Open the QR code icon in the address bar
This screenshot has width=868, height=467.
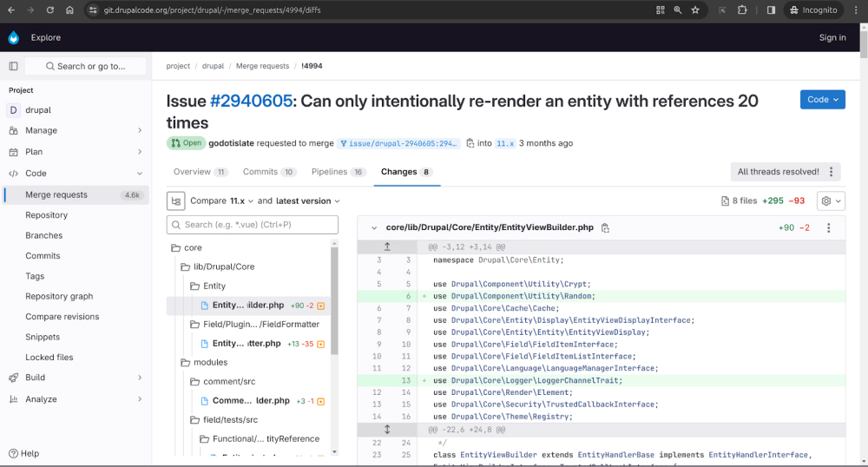coord(661,10)
